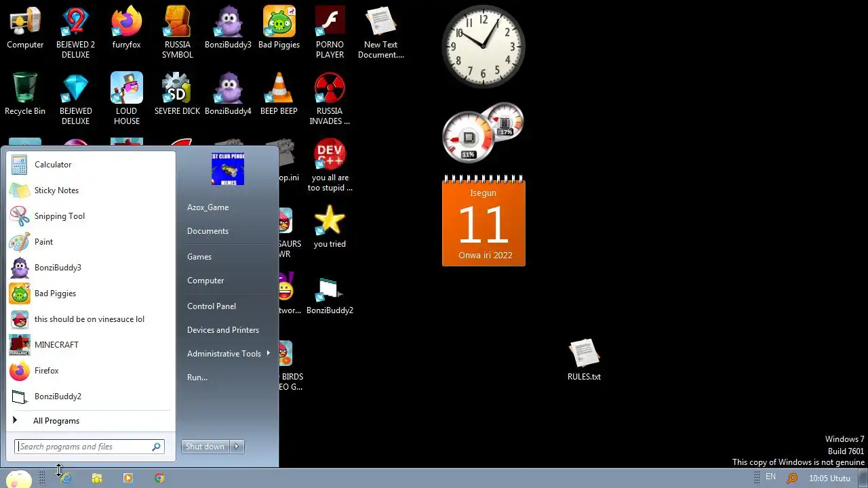Open Control Panel
Screen dimensions: 868x488
pos(228,306)
